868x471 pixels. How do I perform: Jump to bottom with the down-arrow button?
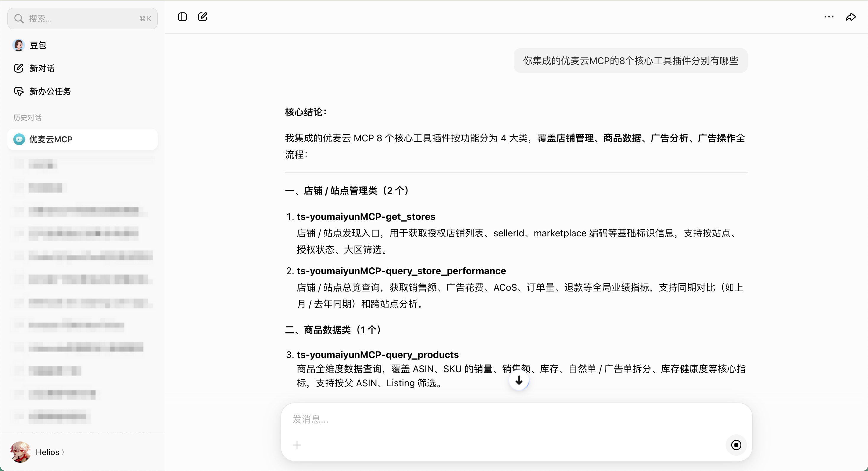pos(519,380)
